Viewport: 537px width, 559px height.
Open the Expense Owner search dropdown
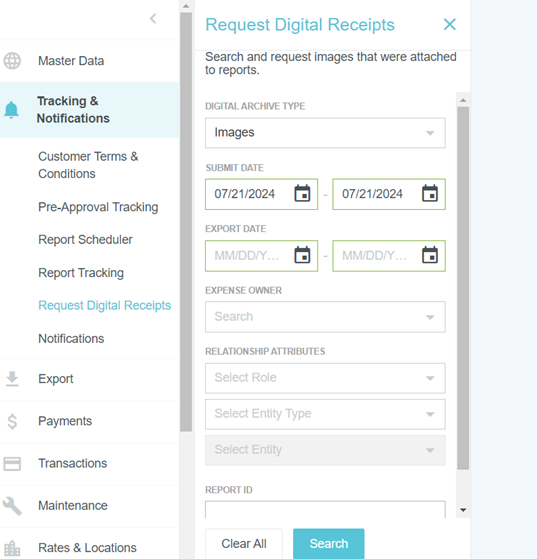[x=325, y=317]
